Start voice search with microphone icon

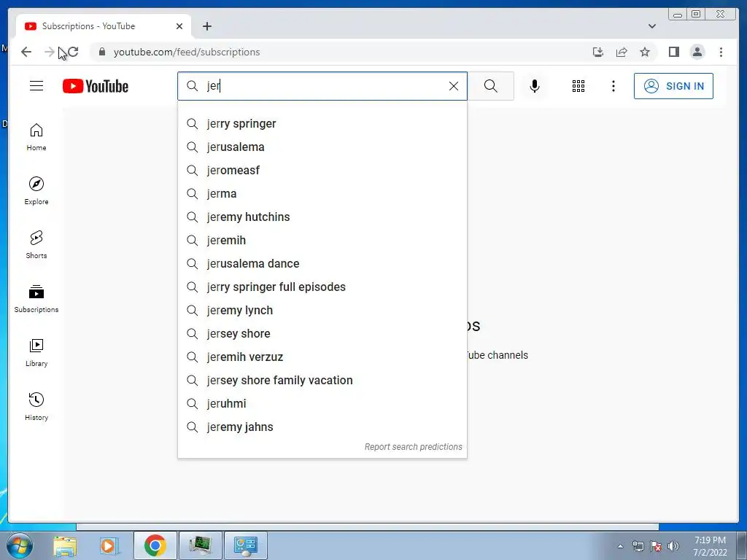coord(535,86)
